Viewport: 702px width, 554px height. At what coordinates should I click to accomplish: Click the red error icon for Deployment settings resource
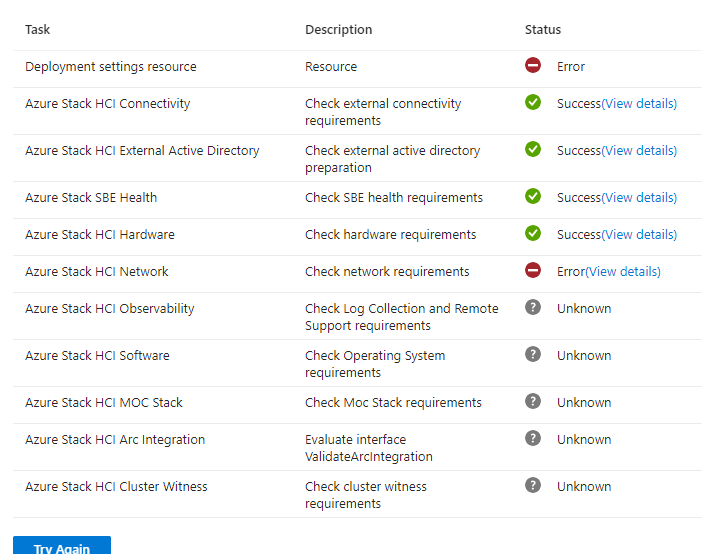(533, 65)
